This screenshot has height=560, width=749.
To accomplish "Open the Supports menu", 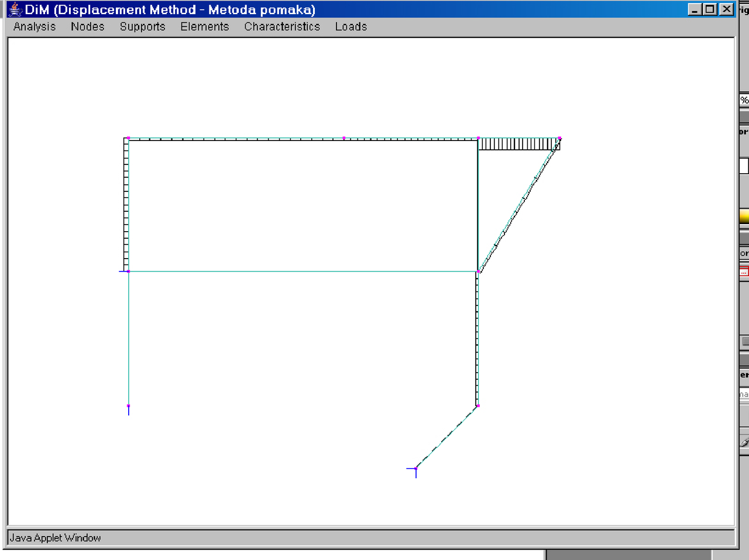I will (142, 27).
